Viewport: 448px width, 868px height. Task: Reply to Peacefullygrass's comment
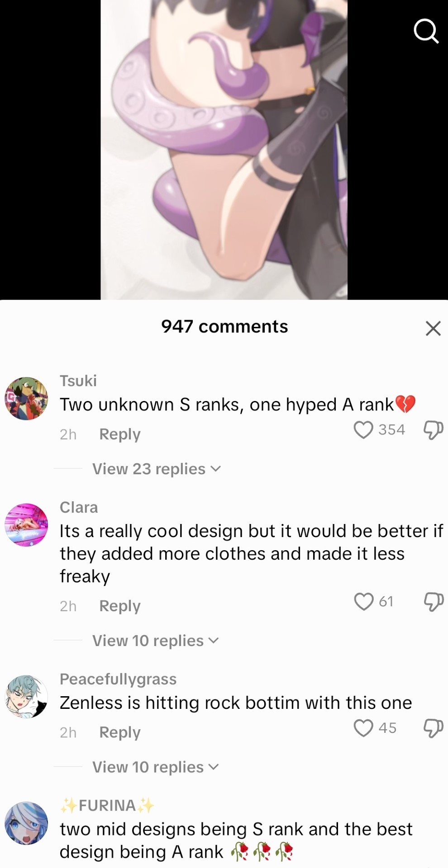pos(120,732)
